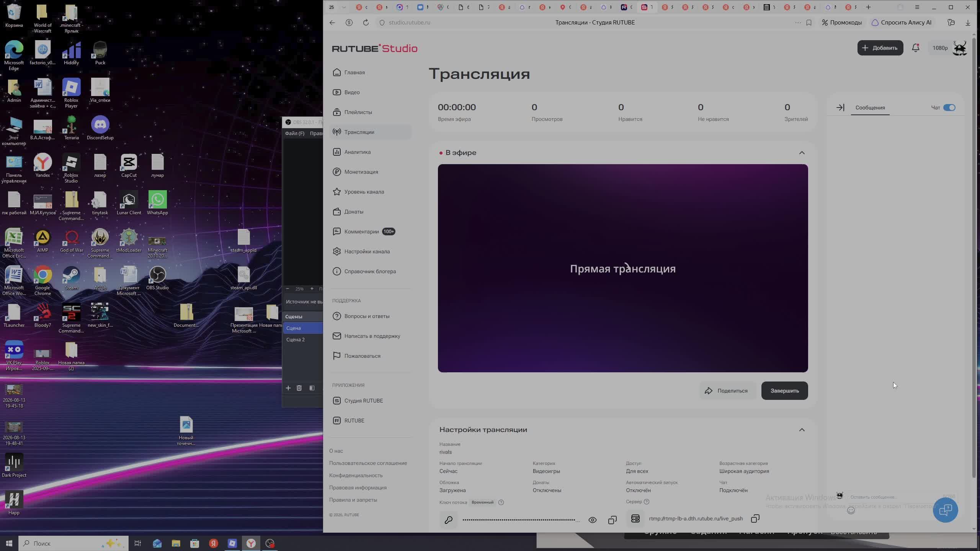Open the Пользовательское соглашение link
The height and width of the screenshot is (551, 980).
point(368,463)
